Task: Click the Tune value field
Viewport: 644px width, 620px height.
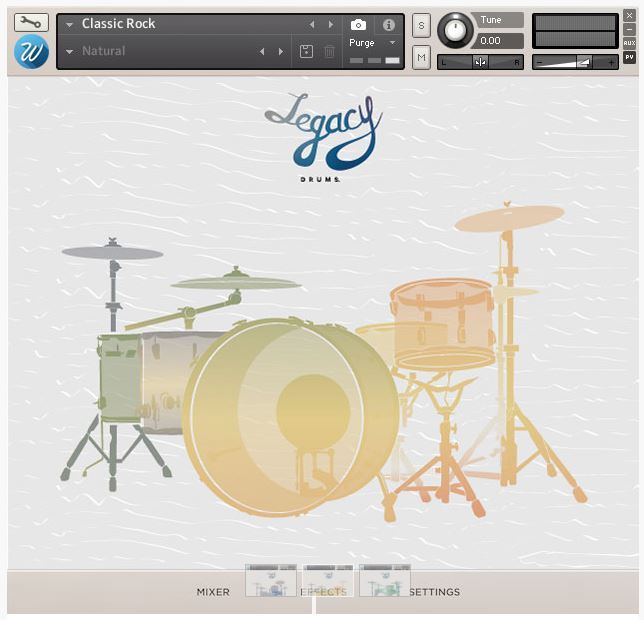Action: click(498, 41)
